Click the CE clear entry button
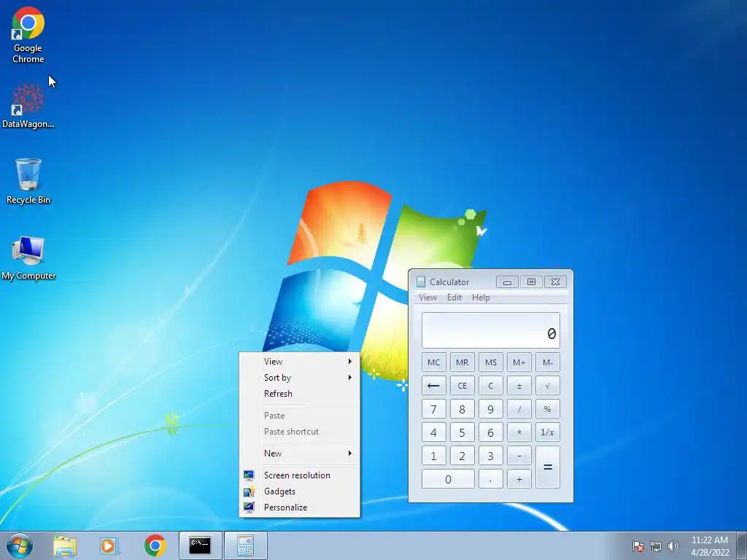The height and width of the screenshot is (560, 747). [x=462, y=386]
